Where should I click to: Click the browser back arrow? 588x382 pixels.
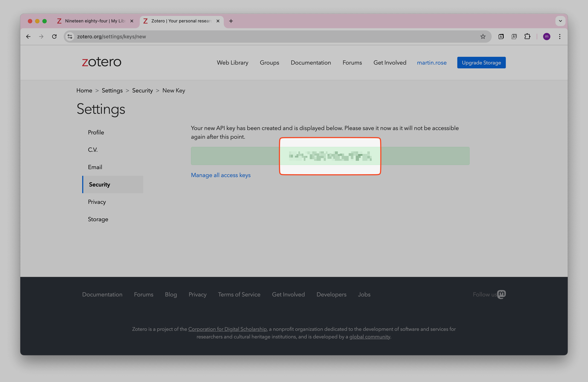(x=28, y=37)
